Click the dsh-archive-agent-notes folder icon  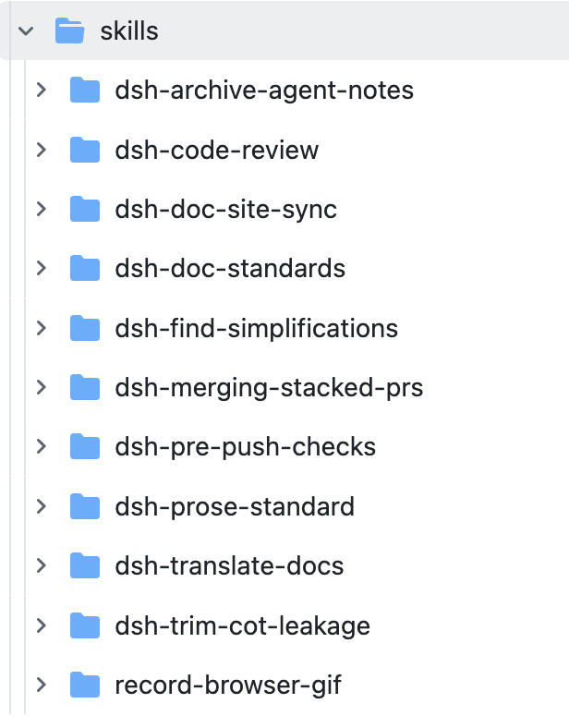[85, 90]
